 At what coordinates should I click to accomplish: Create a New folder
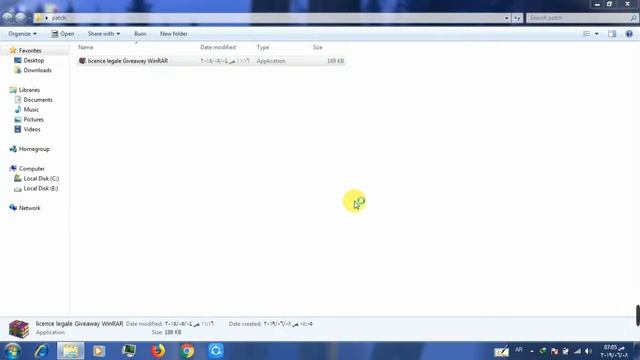coord(173,34)
